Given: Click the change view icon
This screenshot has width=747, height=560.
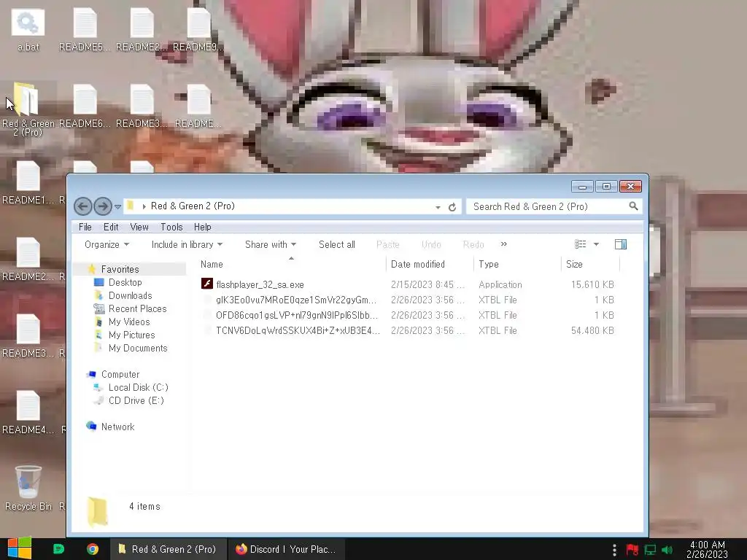Looking at the screenshot, I should [x=580, y=244].
